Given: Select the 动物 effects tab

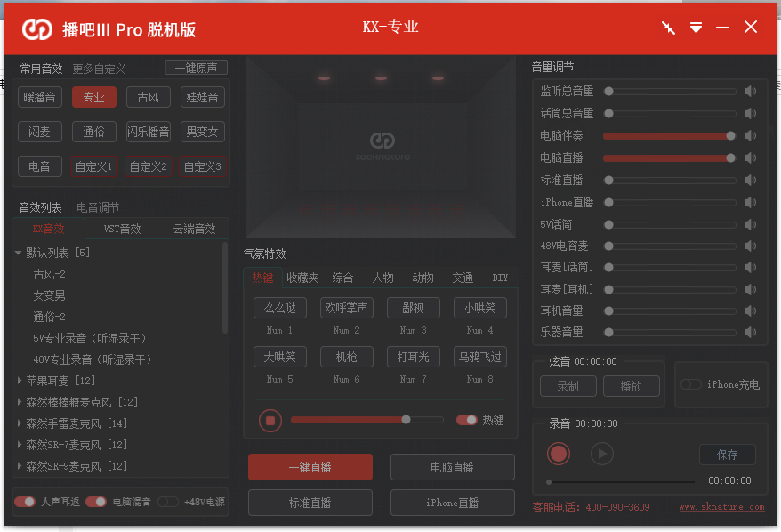Looking at the screenshot, I should (x=423, y=278).
